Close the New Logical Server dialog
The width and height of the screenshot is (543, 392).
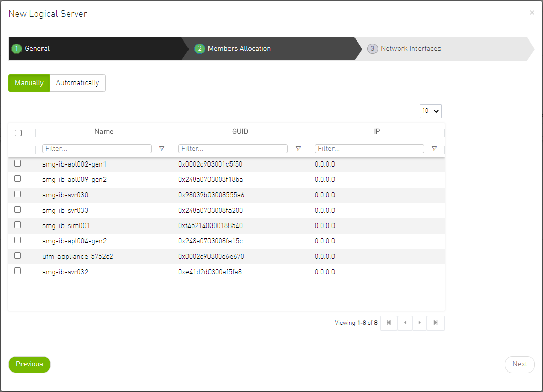pyautogui.click(x=532, y=12)
